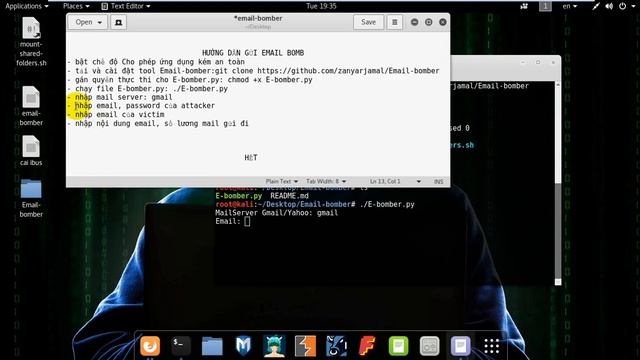This screenshot has width=640, height=360.
Task: Open Armitage icon in the dock
Action: pyautogui.click(x=274, y=346)
